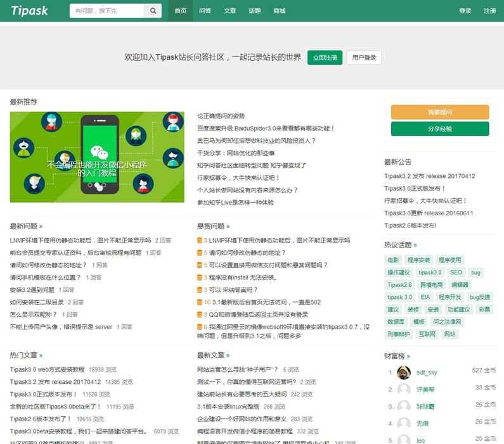Viewport: 504px width, 444px height.
Task: Open article Tipask3.0 web方式安装教程
Action: tap(48, 370)
